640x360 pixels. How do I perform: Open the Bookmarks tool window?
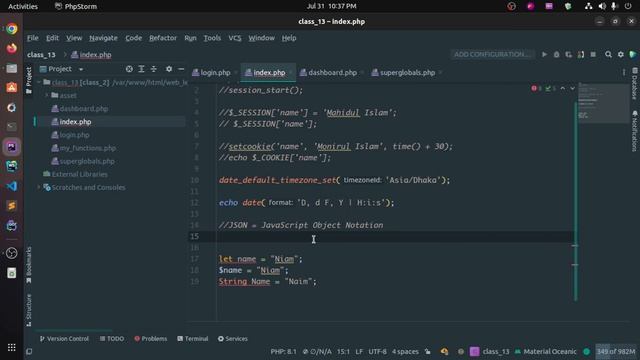tap(29, 265)
